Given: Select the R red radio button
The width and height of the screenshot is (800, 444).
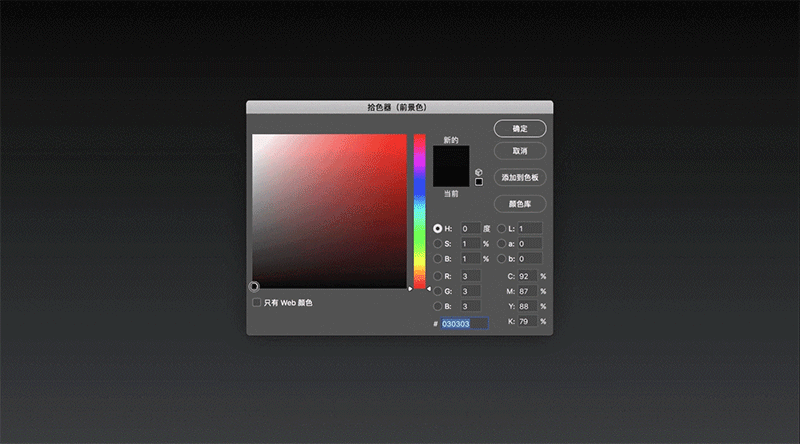Looking at the screenshot, I should (438, 276).
